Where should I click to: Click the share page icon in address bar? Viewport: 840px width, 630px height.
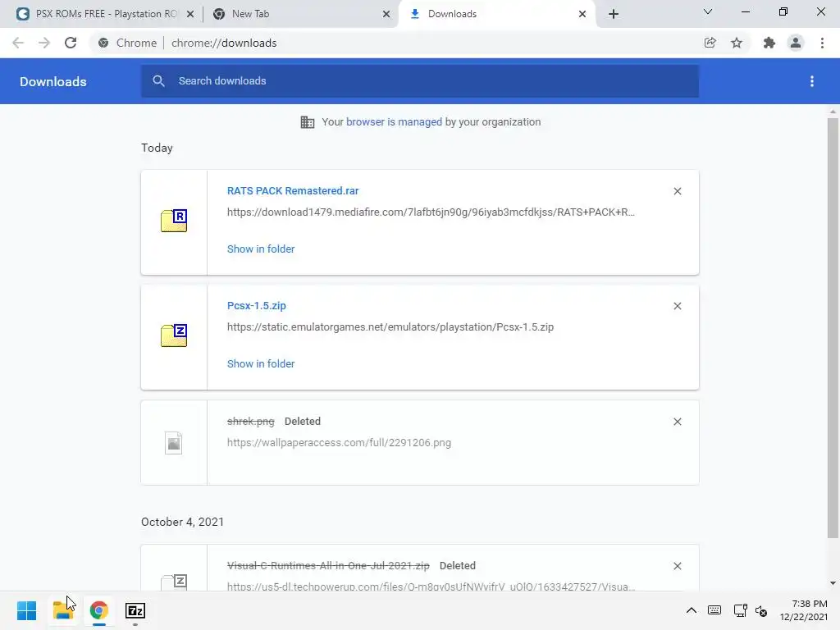click(710, 43)
